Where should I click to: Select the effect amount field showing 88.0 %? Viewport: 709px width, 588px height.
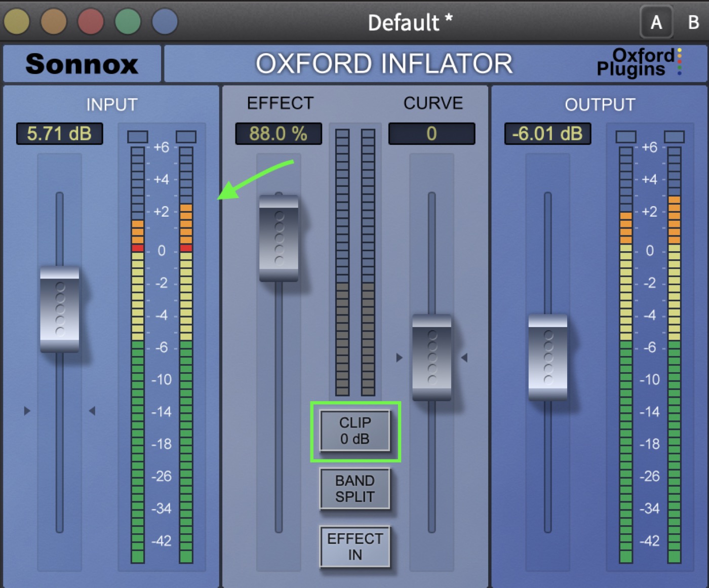tap(279, 134)
